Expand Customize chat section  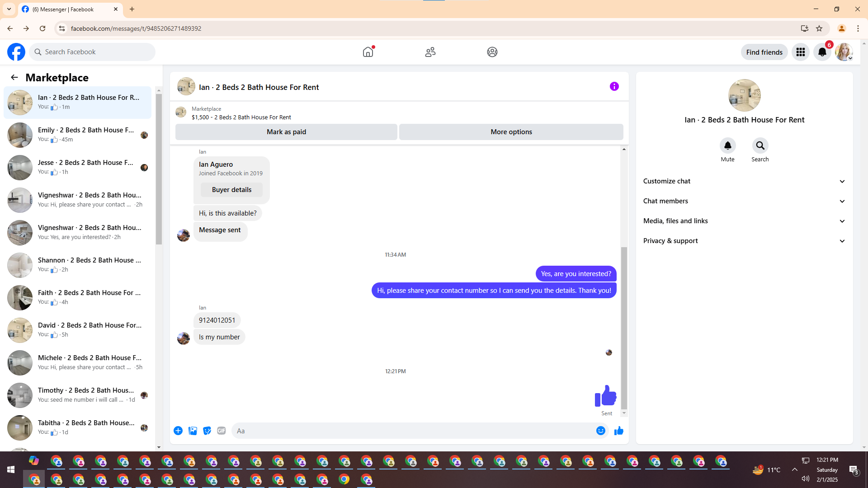[744, 181]
